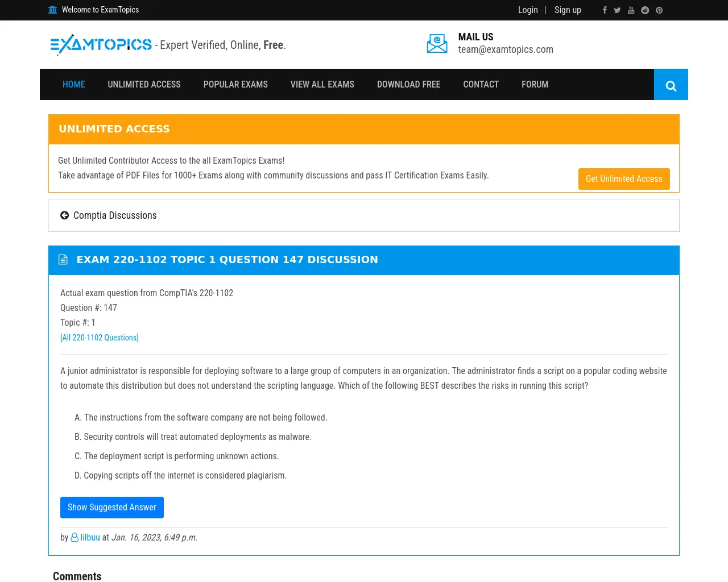Click the Facebook icon in top bar
This screenshot has height=582, width=728.
(605, 10)
